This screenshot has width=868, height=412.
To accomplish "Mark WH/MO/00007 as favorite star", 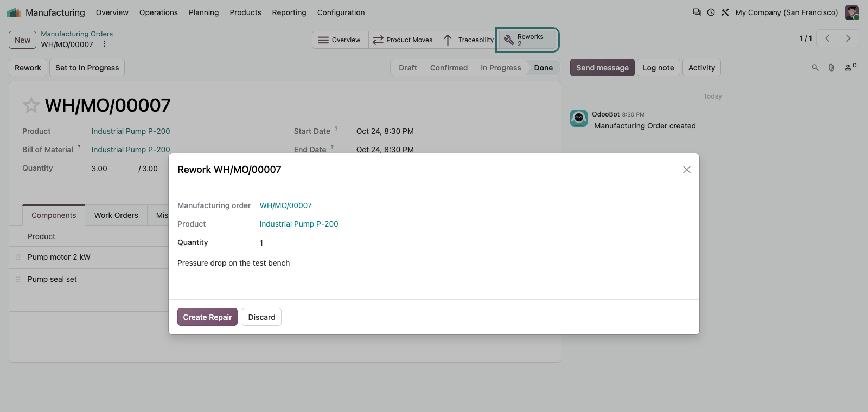I will tap(31, 105).
